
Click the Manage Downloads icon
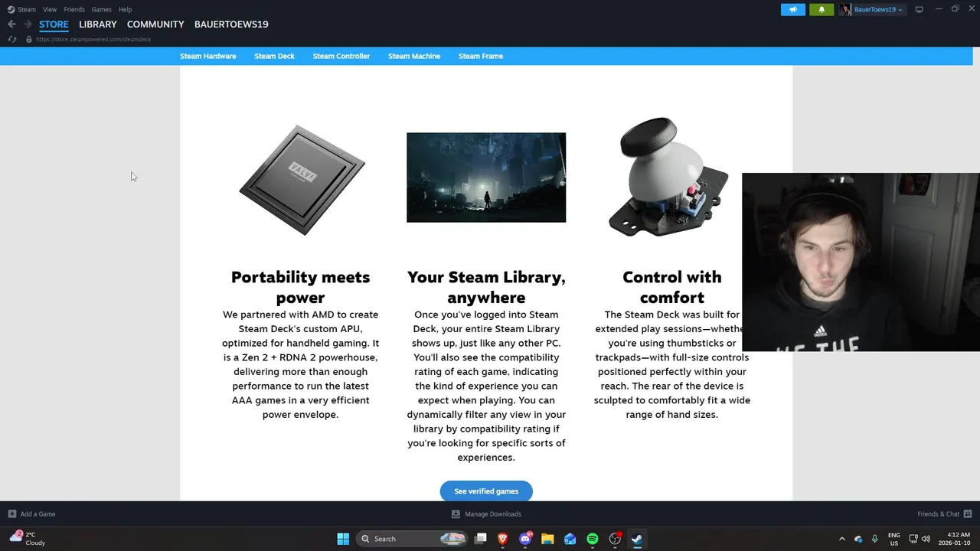point(456,514)
